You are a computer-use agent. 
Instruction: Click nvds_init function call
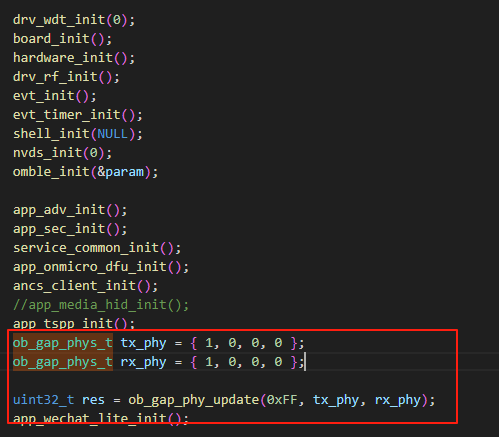pyautogui.click(x=63, y=153)
